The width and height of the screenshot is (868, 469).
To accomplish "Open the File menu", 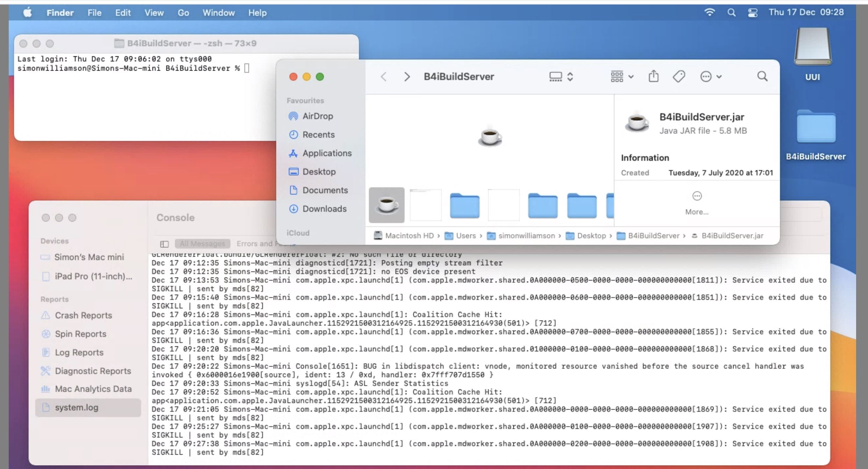I will pyautogui.click(x=94, y=13).
